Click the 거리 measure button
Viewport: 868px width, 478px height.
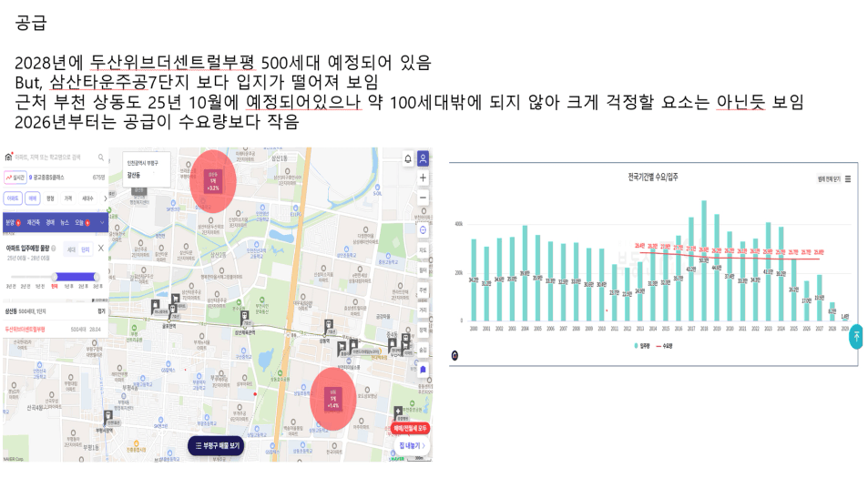423,310
